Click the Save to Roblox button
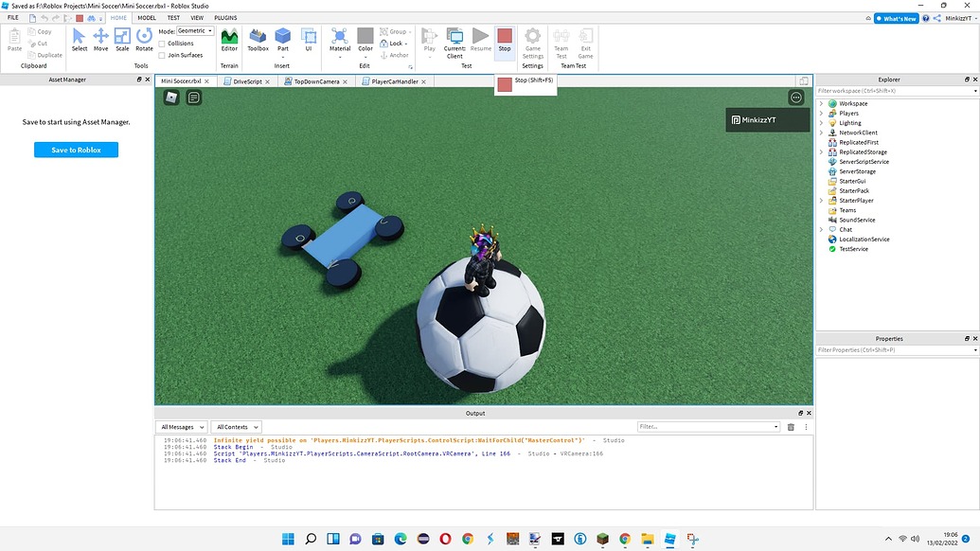980x551 pixels. pyautogui.click(x=75, y=150)
